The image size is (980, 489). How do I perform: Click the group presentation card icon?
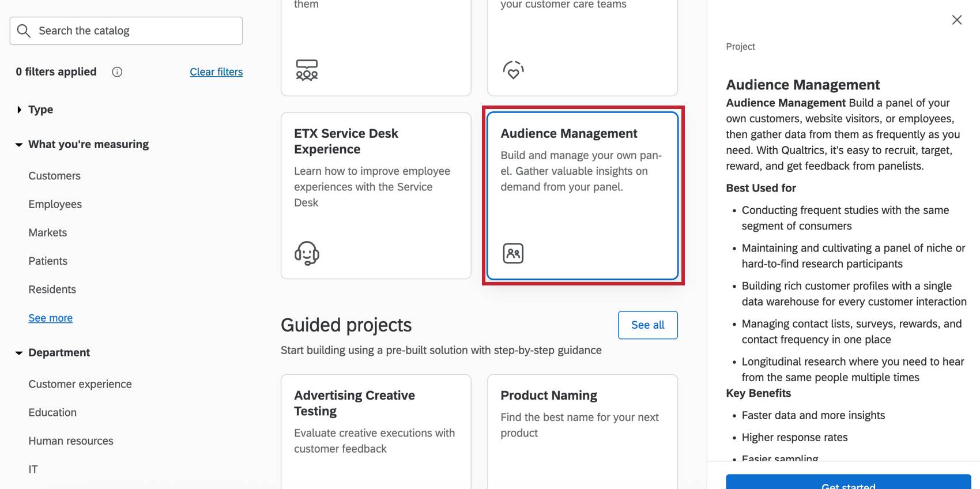coord(307,70)
